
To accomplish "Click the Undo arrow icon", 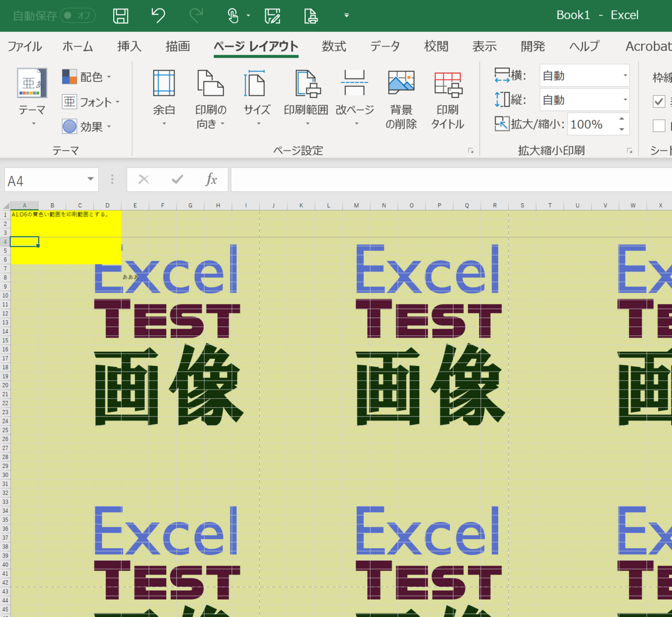I will (157, 15).
